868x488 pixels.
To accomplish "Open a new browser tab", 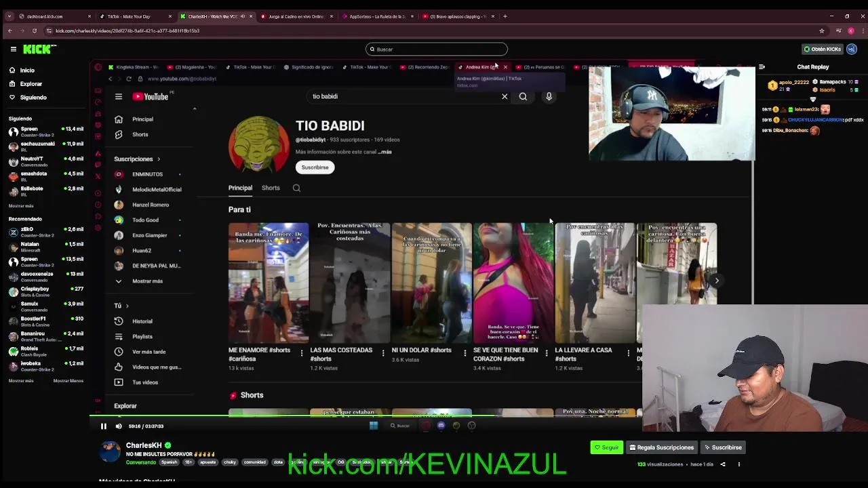I will (505, 16).
